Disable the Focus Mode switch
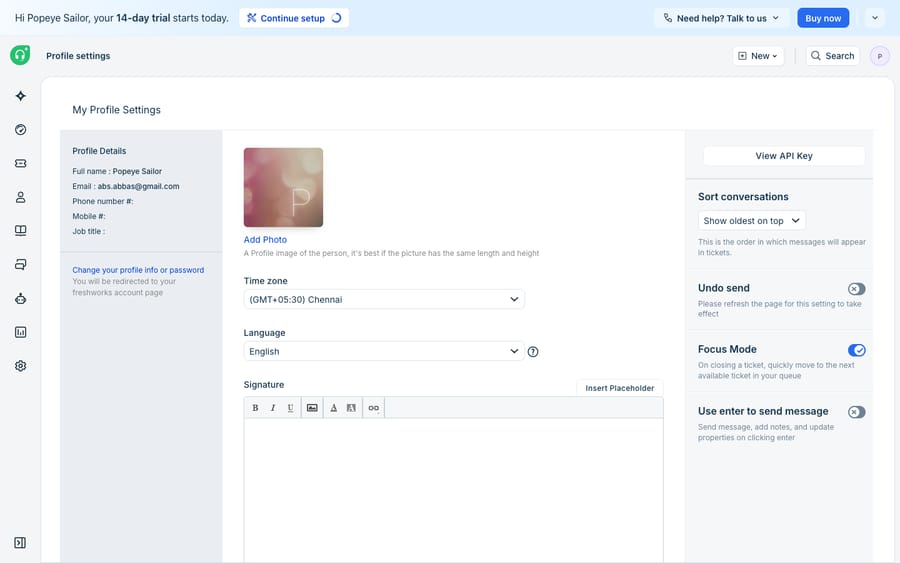900x563 pixels. pyautogui.click(x=856, y=350)
